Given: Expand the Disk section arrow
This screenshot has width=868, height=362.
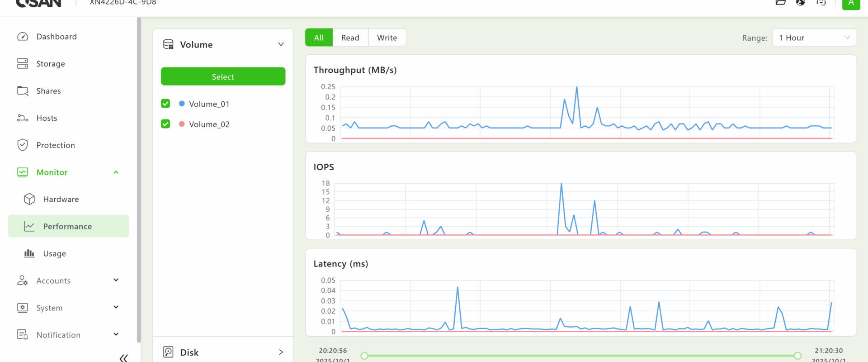Looking at the screenshot, I should click(281, 352).
